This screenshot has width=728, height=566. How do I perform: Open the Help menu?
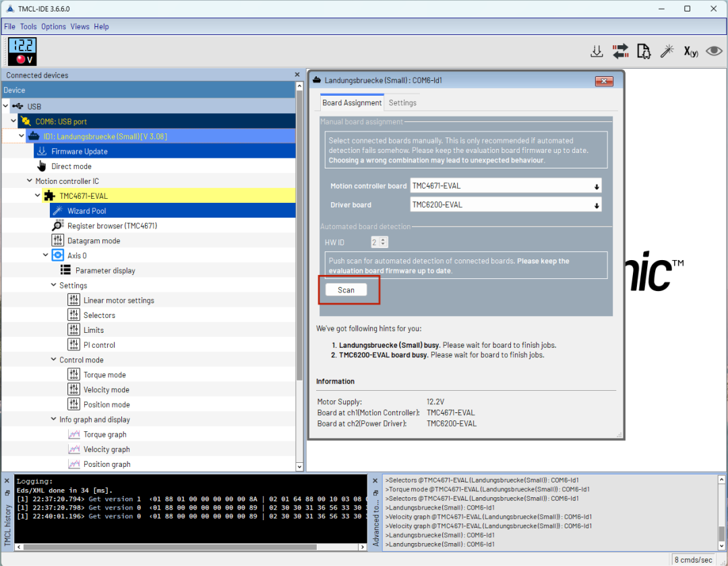101,26
